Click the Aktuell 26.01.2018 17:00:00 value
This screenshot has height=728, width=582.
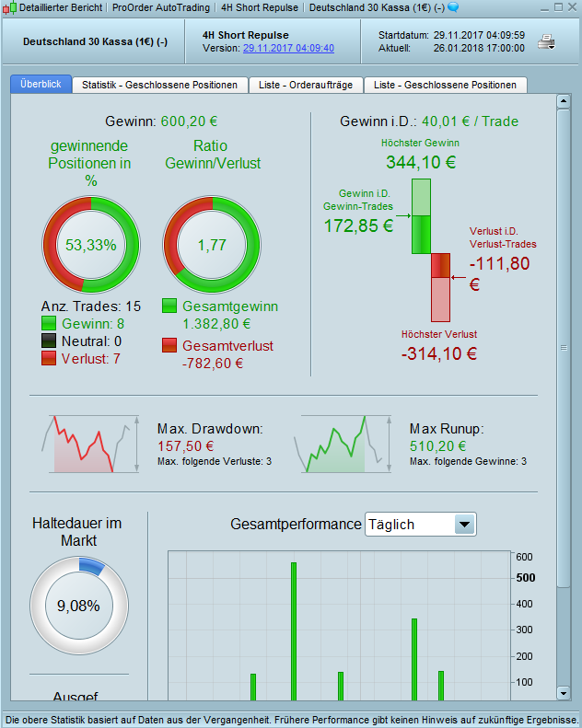(x=479, y=48)
